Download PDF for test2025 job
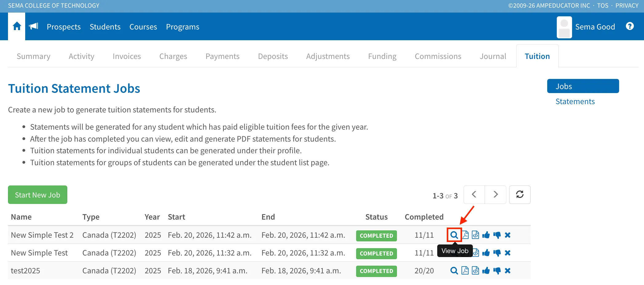644x285 pixels. pyautogui.click(x=465, y=271)
